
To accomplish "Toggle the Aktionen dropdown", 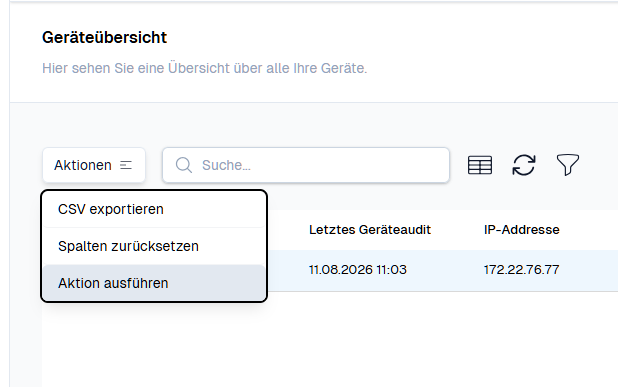I will (94, 165).
